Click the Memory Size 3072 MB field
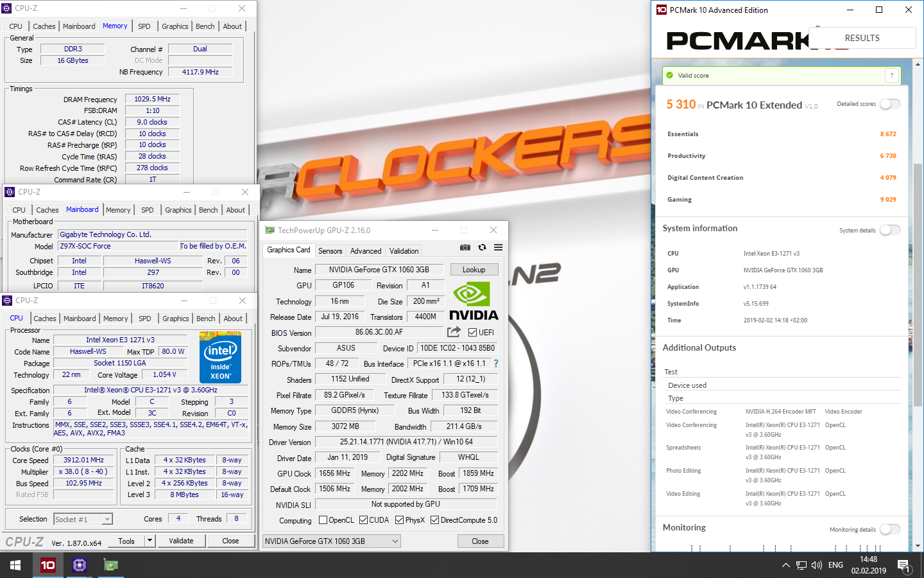This screenshot has width=924, height=578. point(345,426)
